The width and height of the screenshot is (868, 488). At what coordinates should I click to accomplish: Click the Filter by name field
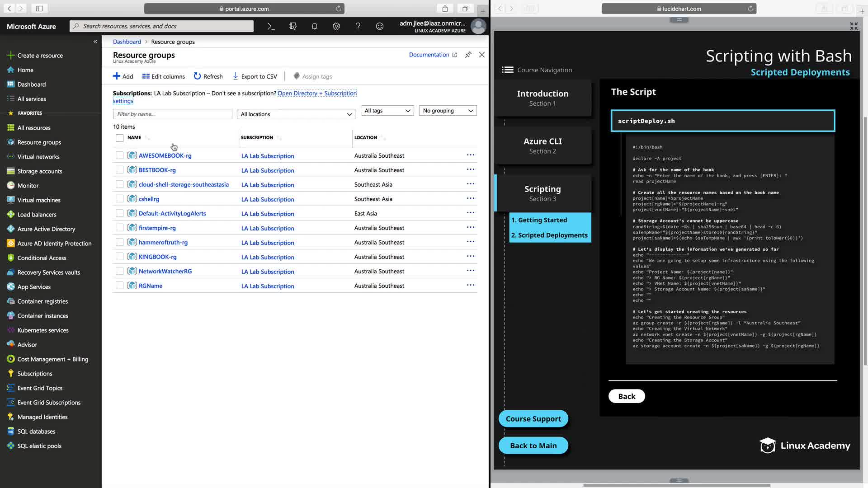coord(172,114)
